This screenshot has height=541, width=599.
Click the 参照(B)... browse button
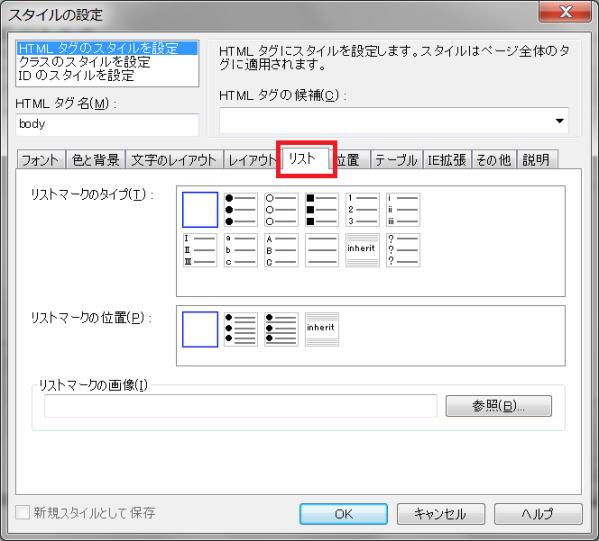(499, 406)
